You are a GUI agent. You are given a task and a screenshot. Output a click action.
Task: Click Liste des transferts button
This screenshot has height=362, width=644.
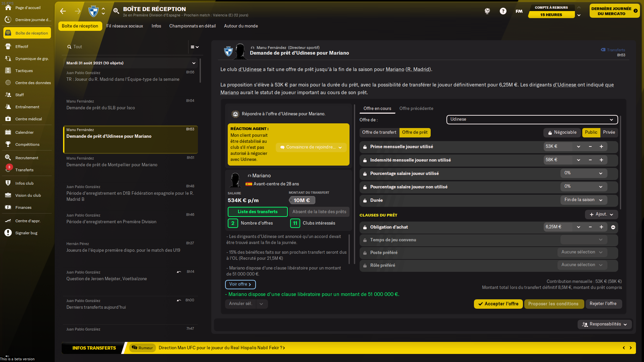258,212
